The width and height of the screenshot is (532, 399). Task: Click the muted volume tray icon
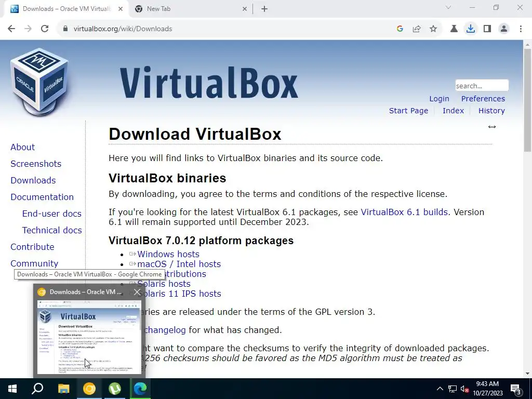[x=464, y=389]
